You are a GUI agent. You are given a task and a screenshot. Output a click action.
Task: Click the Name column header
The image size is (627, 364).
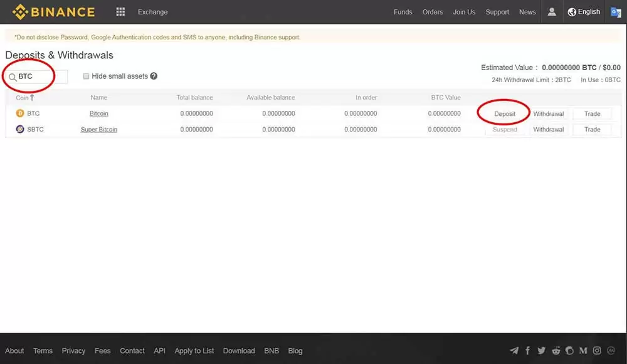click(x=99, y=98)
